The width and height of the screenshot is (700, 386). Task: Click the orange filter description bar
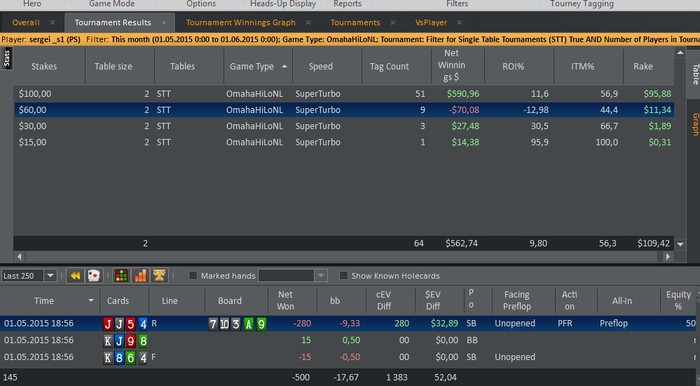pos(350,39)
